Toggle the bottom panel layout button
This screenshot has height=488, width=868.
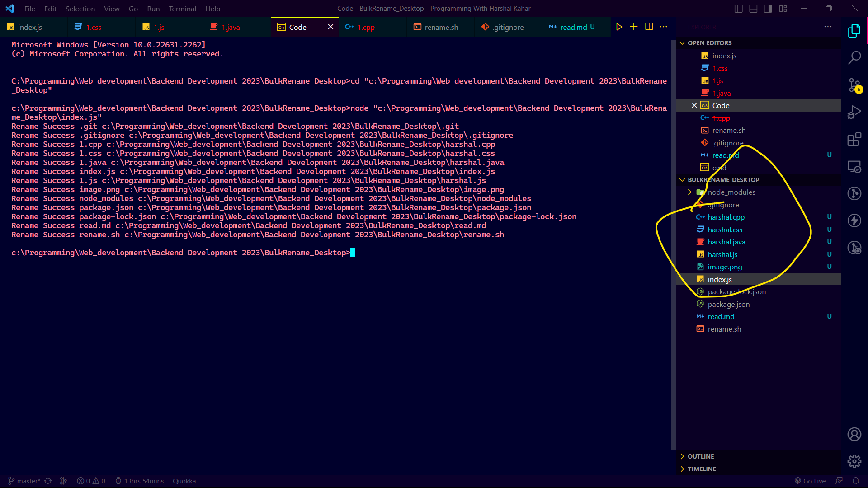click(753, 9)
